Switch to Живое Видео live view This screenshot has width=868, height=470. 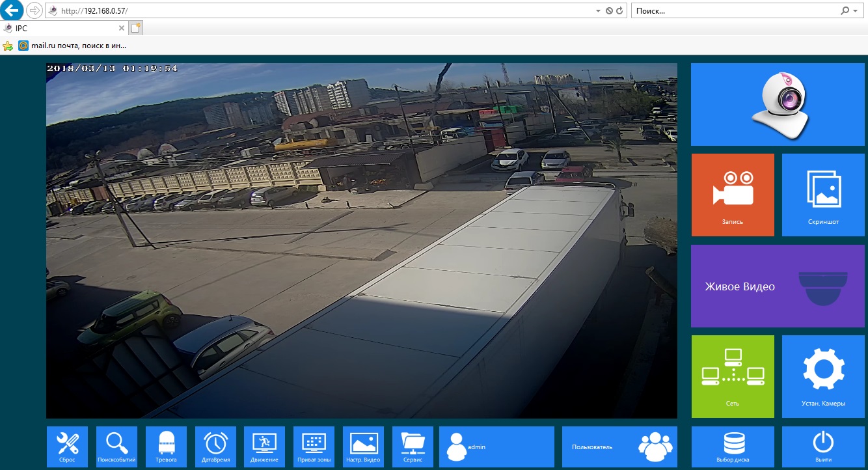[777, 286]
